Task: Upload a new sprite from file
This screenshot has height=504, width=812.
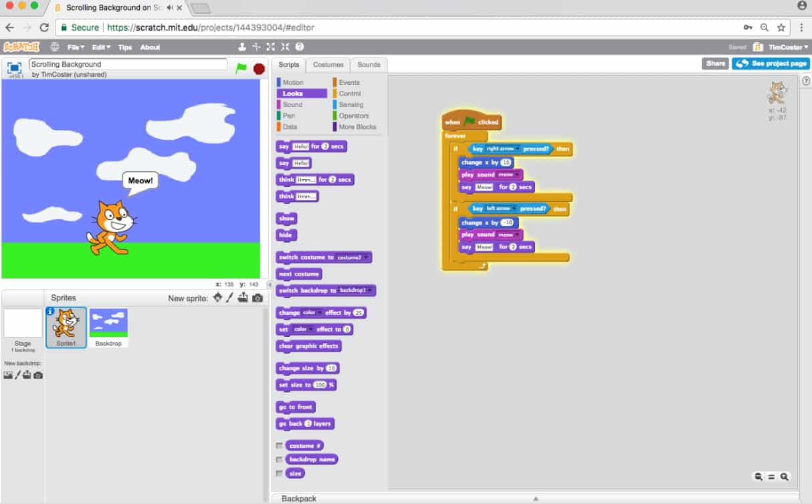Action: pos(243,298)
